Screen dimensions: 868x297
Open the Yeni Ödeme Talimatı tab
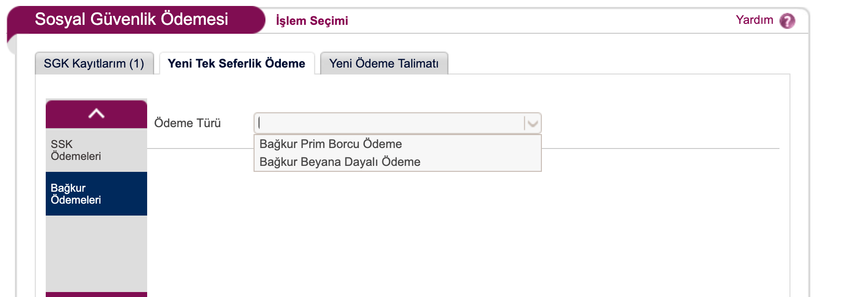384,64
